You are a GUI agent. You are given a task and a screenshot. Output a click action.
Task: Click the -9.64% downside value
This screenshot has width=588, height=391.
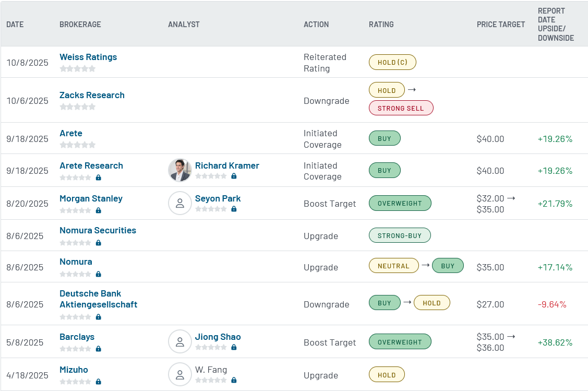point(552,304)
